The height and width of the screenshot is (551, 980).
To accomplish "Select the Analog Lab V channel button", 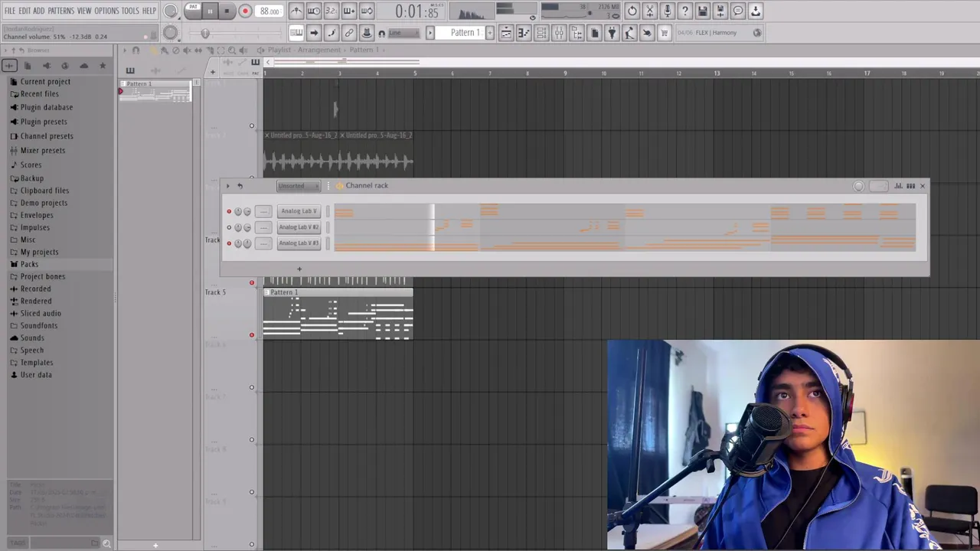I will pyautogui.click(x=299, y=211).
